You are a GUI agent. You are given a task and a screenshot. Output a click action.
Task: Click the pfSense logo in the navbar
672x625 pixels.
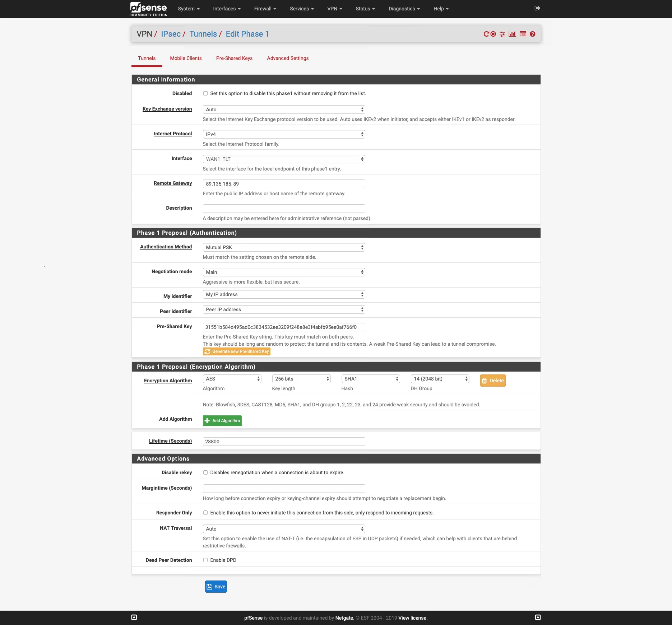pos(148,9)
